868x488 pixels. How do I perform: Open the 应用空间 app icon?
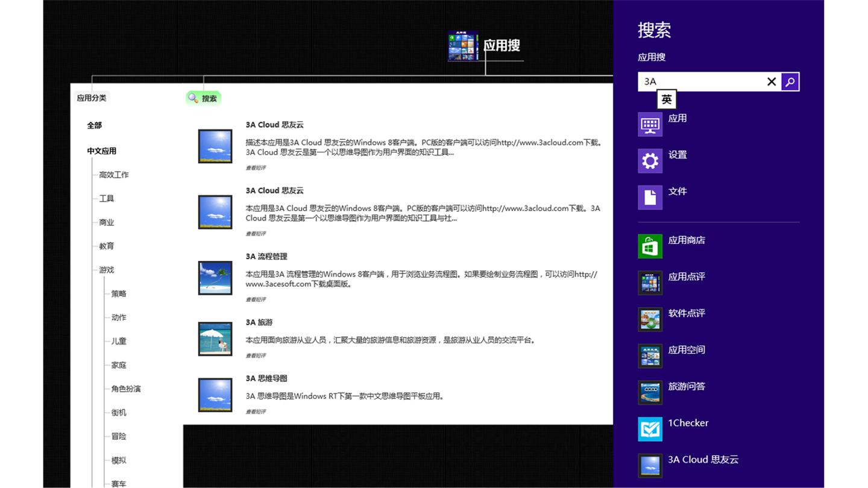(650, 356)
